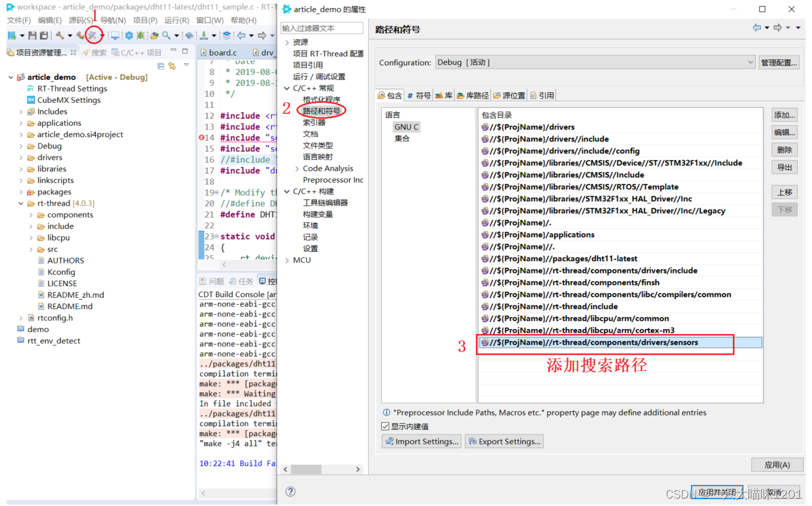Image resolution: width=812 pixels, height=506 pixels.
Task: Open the Search magnifier dropdown arrow
Action: (177, 36)
